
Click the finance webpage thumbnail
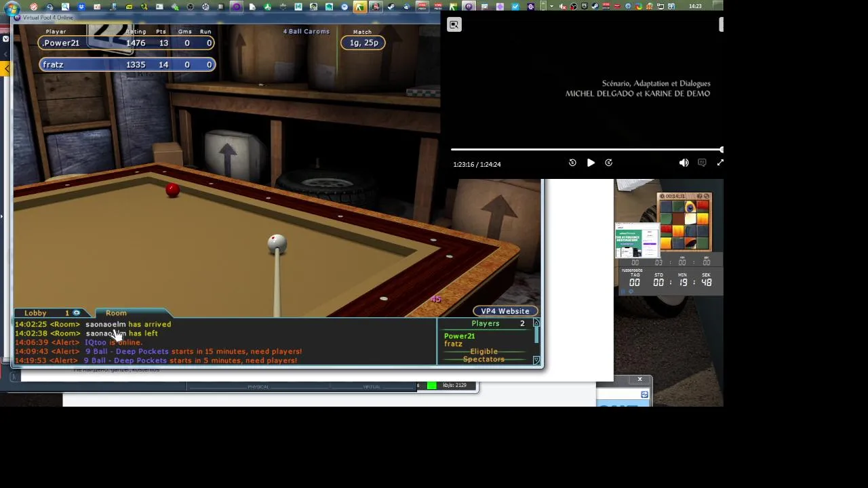pyautogui.click(x=637, y=240)
